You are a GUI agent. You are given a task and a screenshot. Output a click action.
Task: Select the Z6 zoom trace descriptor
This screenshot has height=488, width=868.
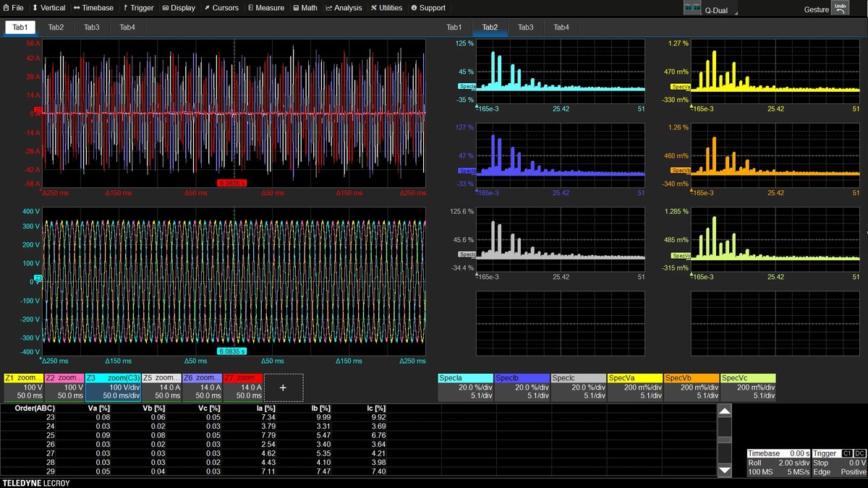click(x=202, y=387)
